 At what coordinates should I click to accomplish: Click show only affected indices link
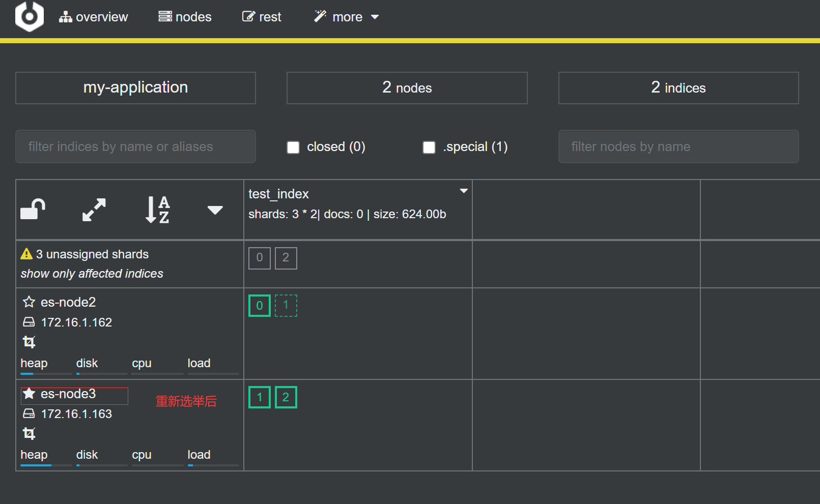92,274
